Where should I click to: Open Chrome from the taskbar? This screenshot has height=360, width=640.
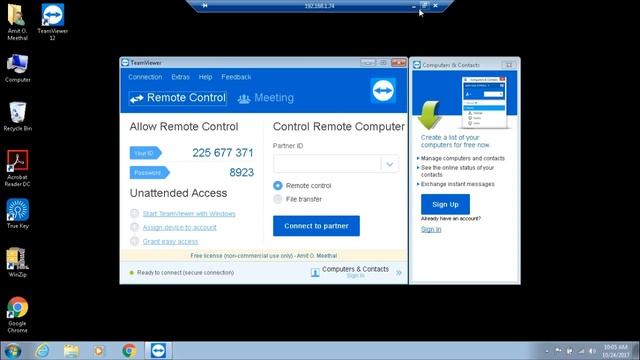pyautogui.click(x=129, y=351)
